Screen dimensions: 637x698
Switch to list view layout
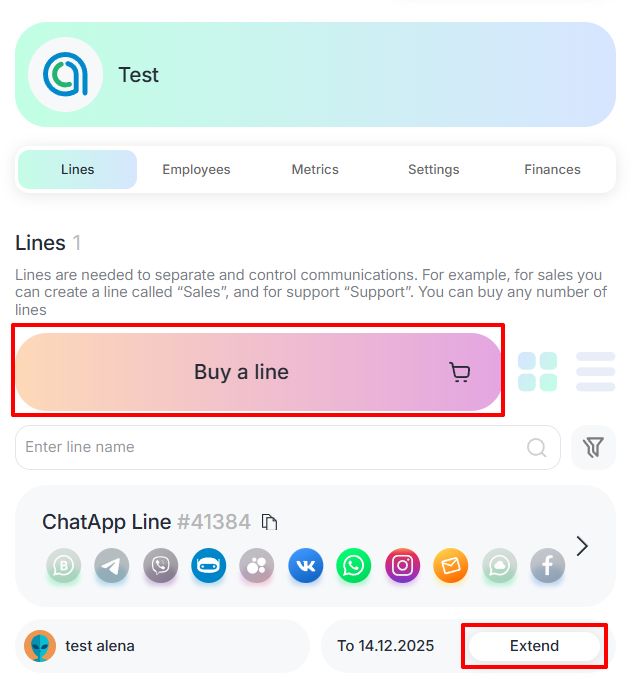595,372
